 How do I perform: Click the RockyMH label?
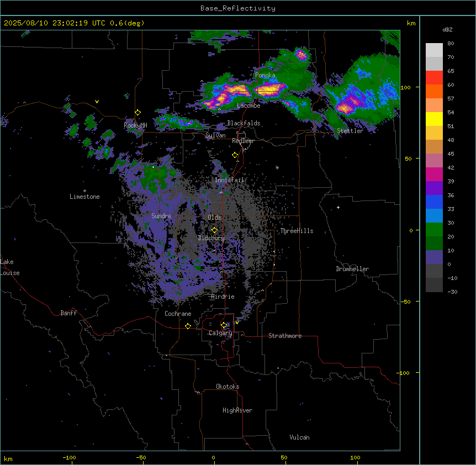coord(135,125)
